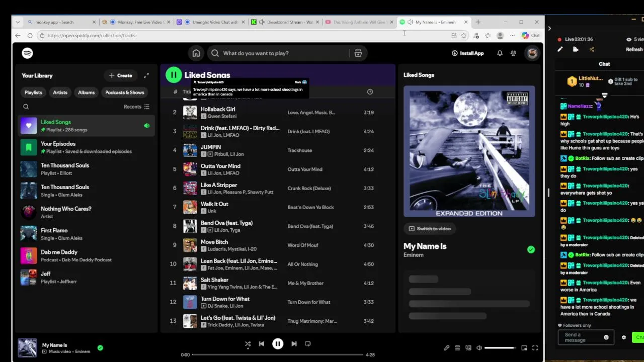Open the play queue icon
This screenshot has width=644, height=362.
(x=457, y=348)
